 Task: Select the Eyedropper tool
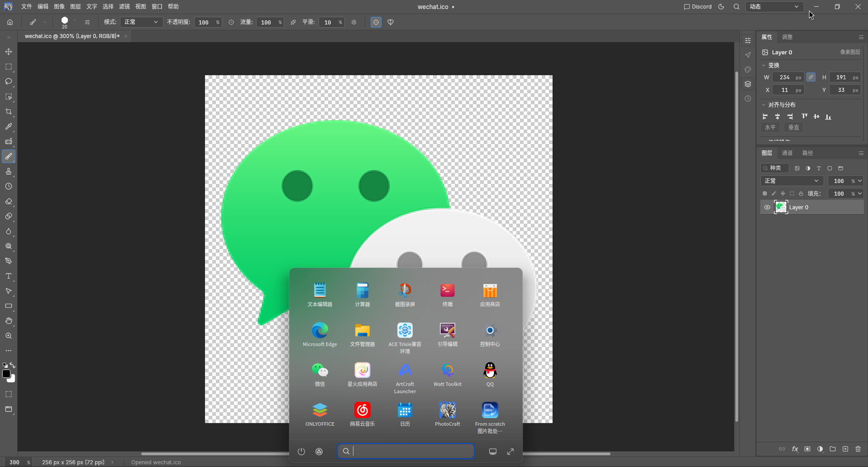pos(9,126)
